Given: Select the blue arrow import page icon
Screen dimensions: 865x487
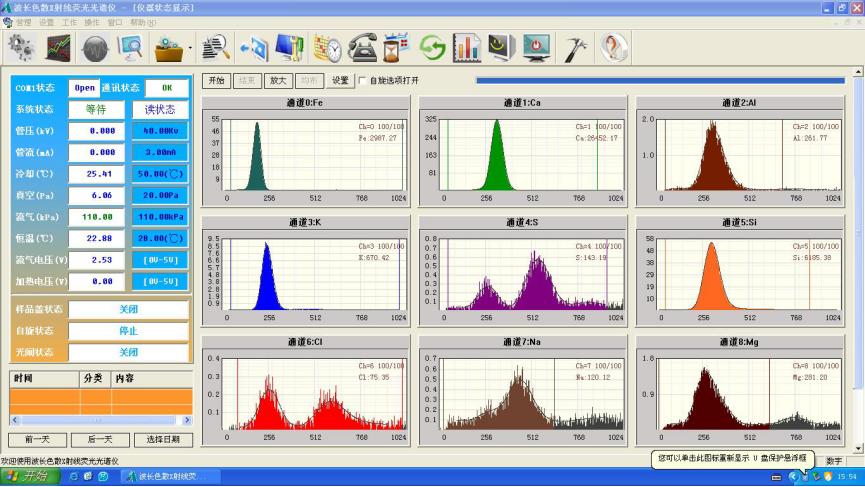Looking at the screenshot, I should tap(254, 47).
